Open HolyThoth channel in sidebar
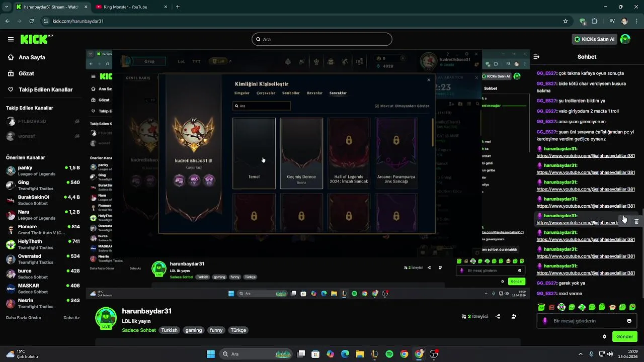The height and width of the screenshot is (362, 644). [43, 244]
